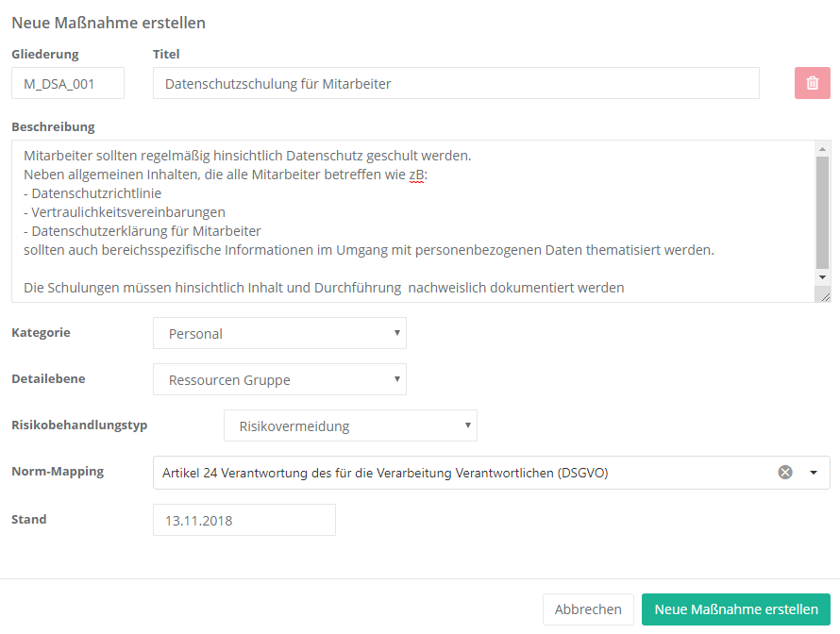The width and height of the screenshot is (840, 634).
Task: Open the Norm-Mapping dropdown arrow
Action: point(814,473)
